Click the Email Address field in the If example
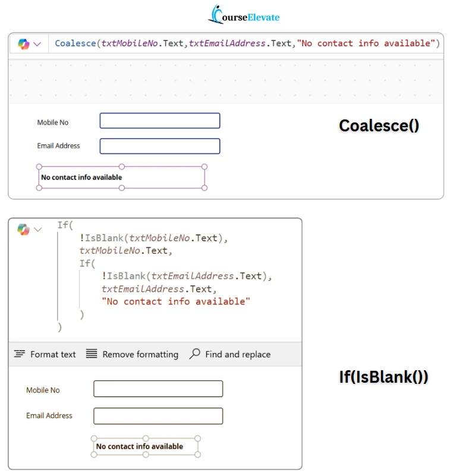The image size is (450, 476). [158, 415]
